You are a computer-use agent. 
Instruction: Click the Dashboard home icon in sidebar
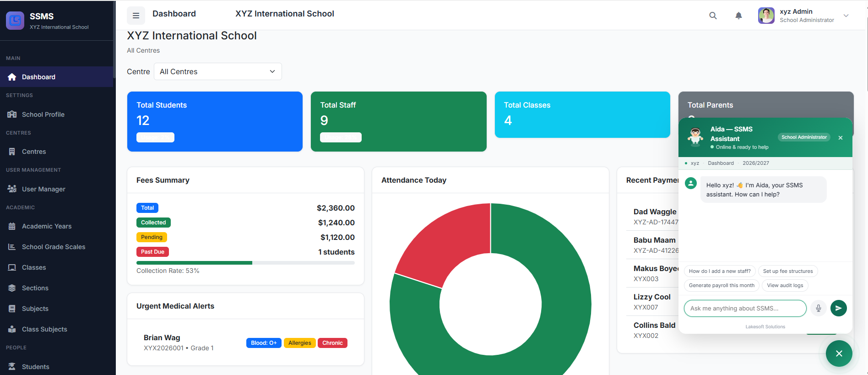(12, 77)
